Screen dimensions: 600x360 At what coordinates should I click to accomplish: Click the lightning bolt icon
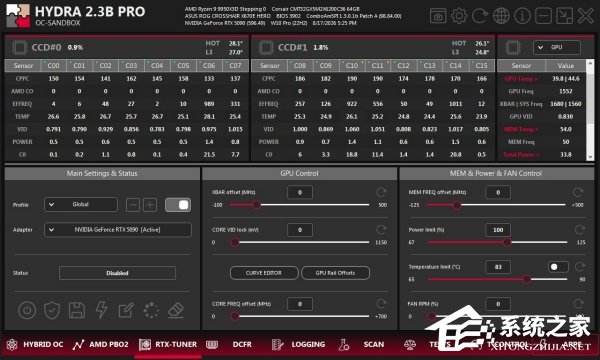coord(101,310)
